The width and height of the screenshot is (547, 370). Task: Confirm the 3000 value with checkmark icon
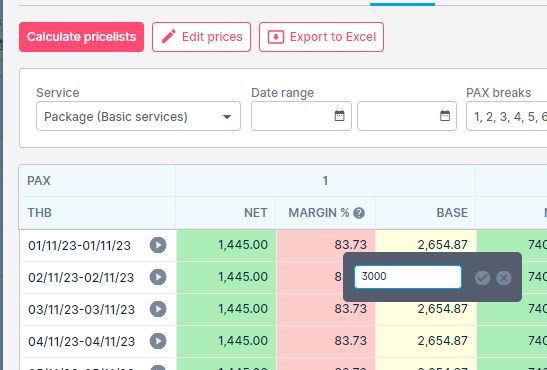pos(482,278)
